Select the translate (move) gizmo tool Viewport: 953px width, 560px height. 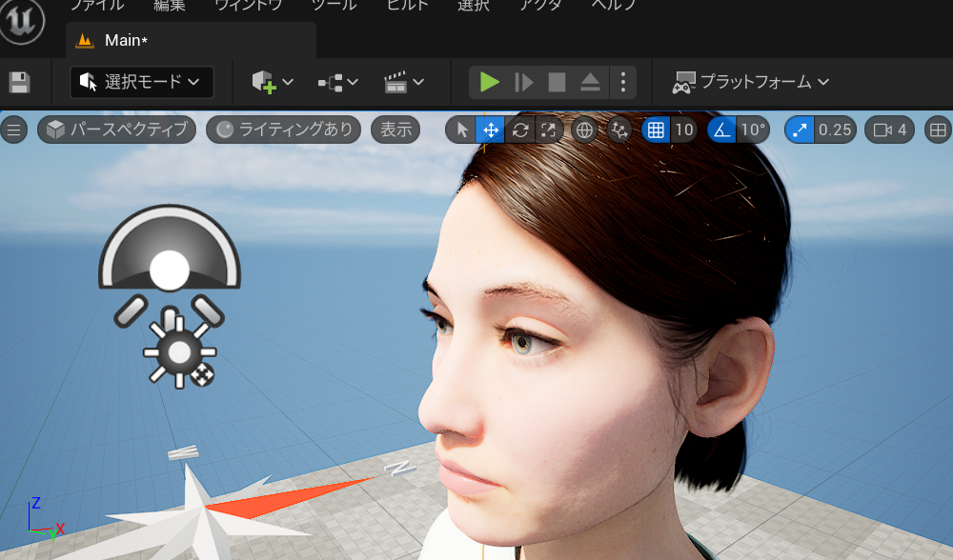[490, 130]
